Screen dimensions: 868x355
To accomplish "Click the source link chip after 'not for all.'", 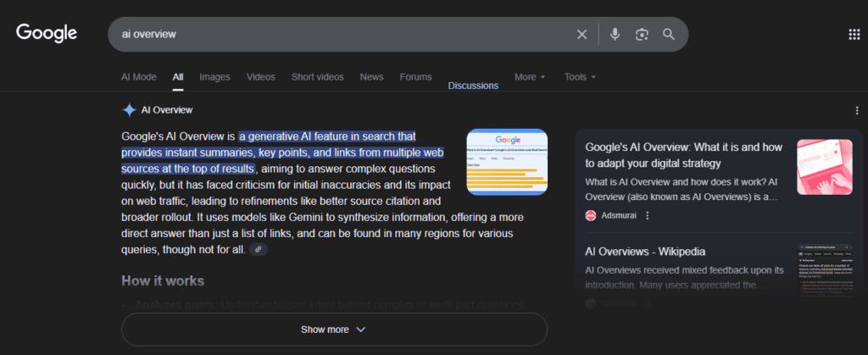I will coord(258,250).
